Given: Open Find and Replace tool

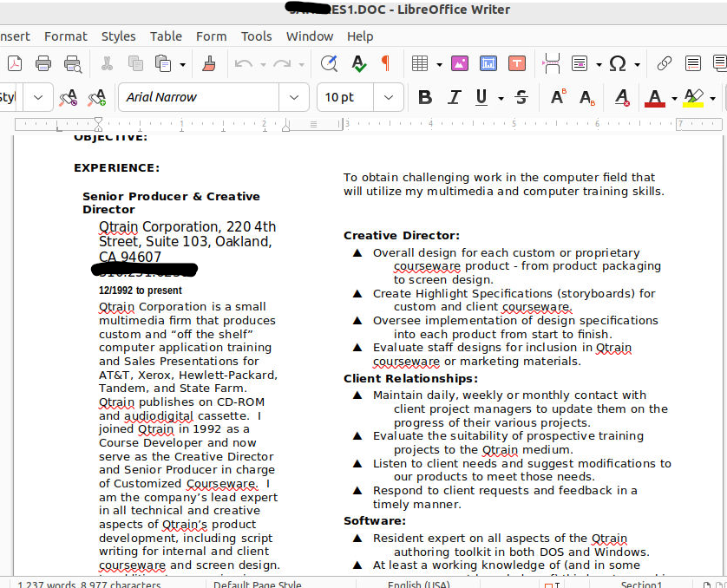Looking at the screenshot, I should [x=329, y=63].
